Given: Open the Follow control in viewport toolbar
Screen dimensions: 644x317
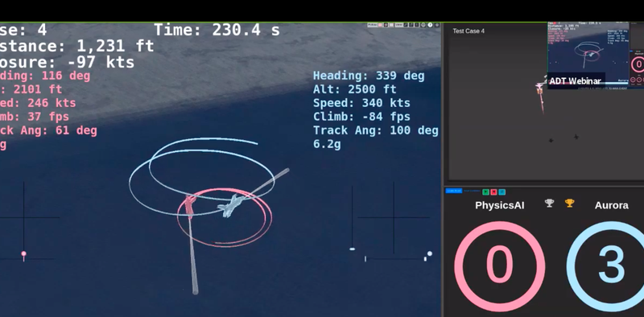Looking at the screenshot, I should pos(373,25).
